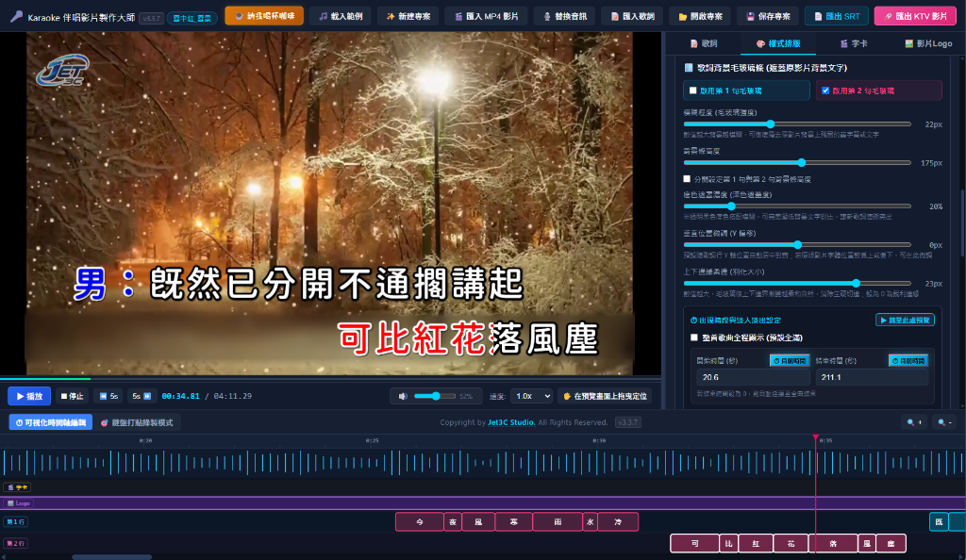
Task: Adjust the volume slider at 52%
Action: (434, 396)
